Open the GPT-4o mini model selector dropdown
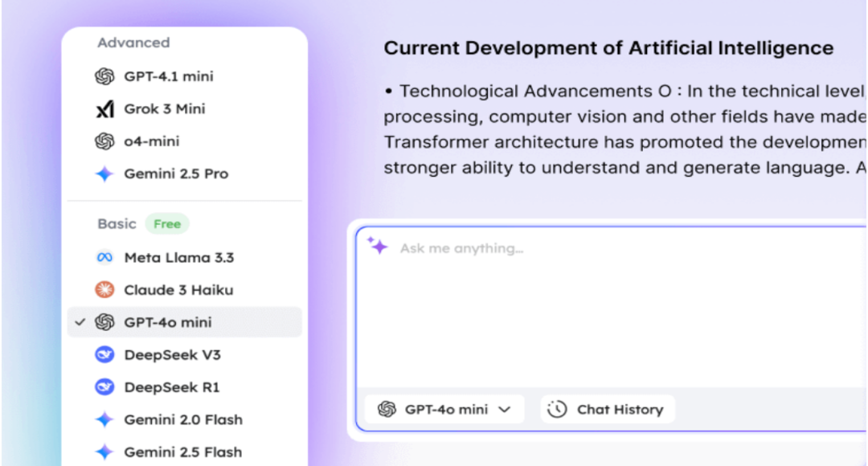Viewport: 868px width, 466px height. tap(444, 409)
